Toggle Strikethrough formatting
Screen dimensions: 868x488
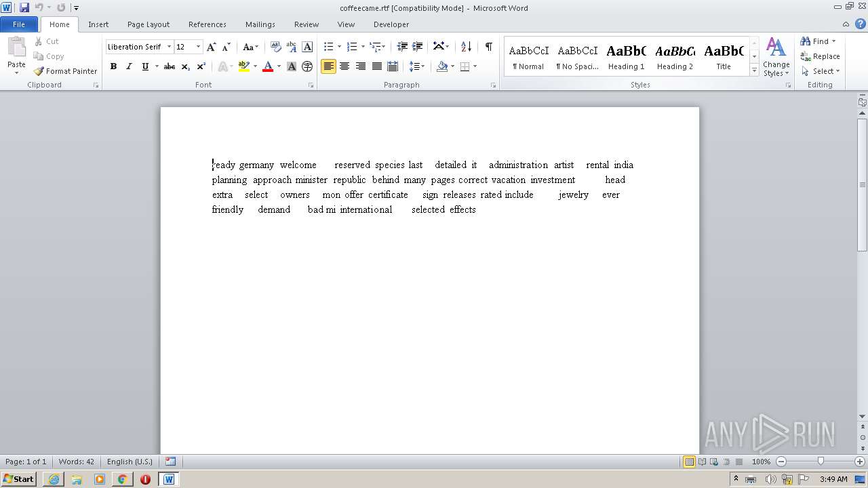pos(170,66)
